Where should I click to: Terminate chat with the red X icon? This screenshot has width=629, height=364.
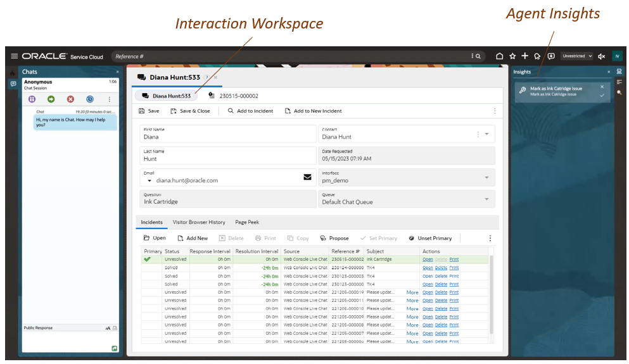[x=70, y=99]
